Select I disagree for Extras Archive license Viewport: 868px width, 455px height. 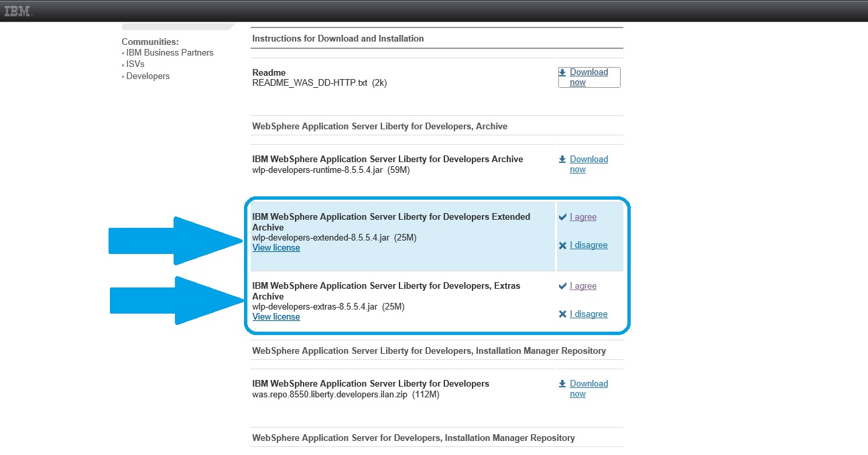coord(588,314)
